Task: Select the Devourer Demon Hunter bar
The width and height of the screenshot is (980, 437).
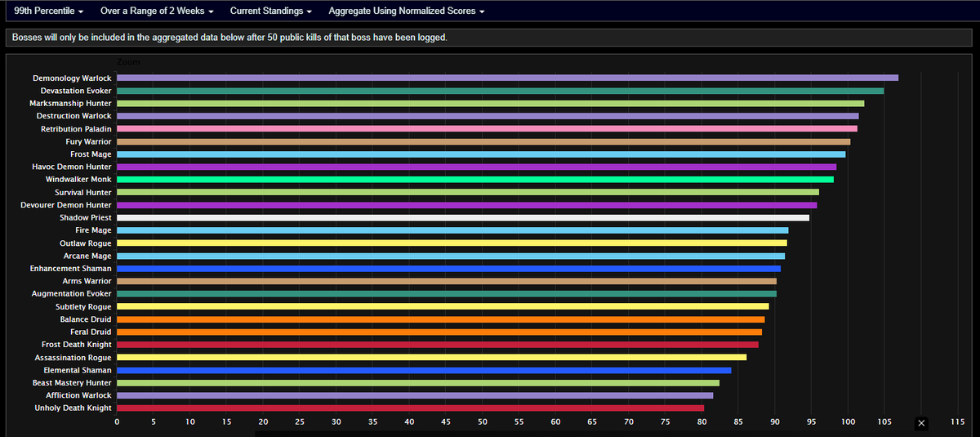Action: [466, 204]
